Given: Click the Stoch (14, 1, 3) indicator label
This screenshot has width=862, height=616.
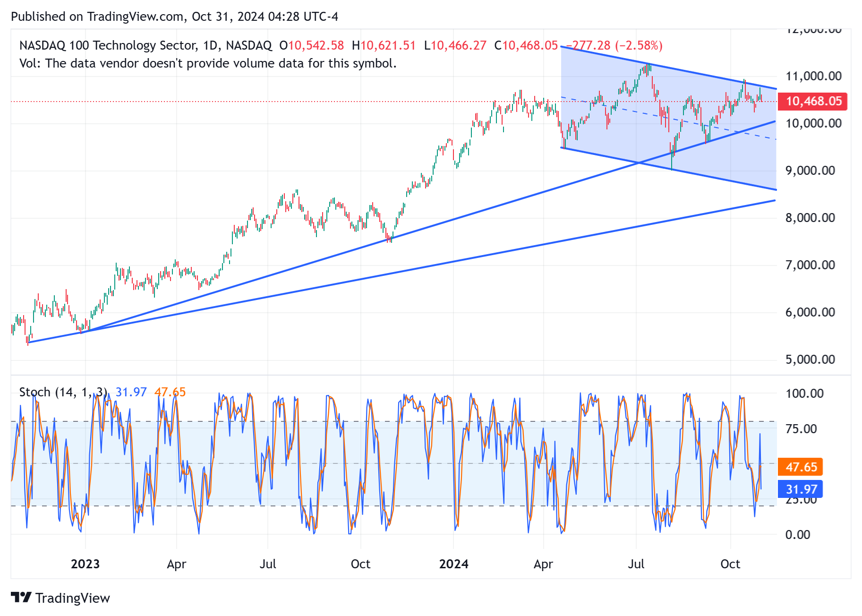Looking at the screenshot, I should point(63,392).
